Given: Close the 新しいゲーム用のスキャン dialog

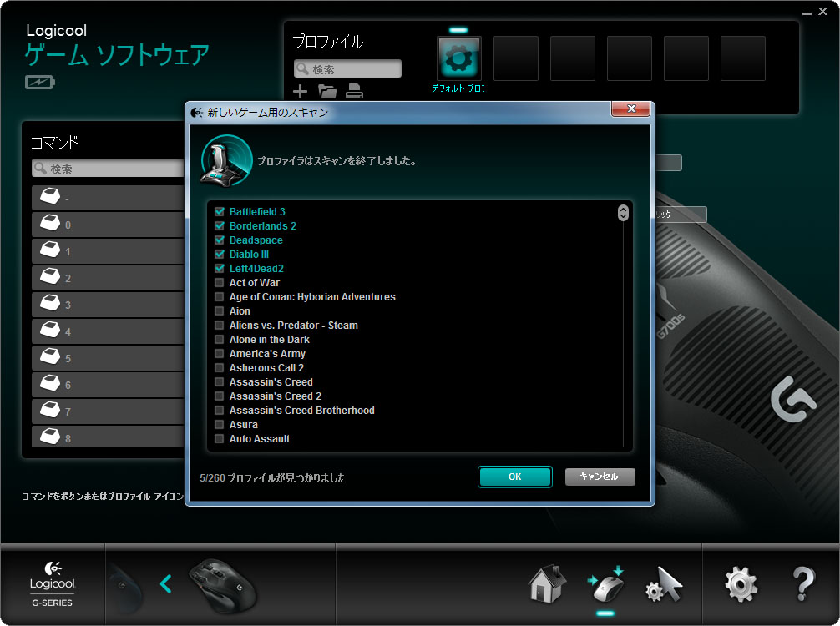Looking at the screenshot, I should [631, 109].
